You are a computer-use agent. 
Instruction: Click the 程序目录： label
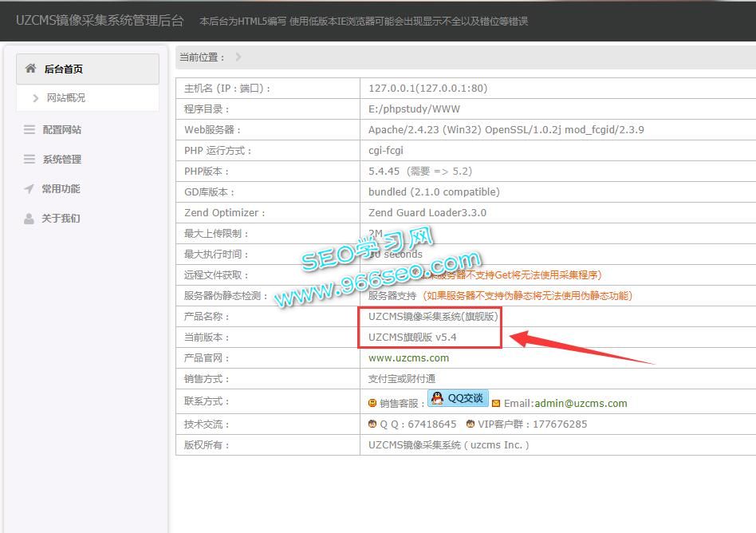coord(207,109)
